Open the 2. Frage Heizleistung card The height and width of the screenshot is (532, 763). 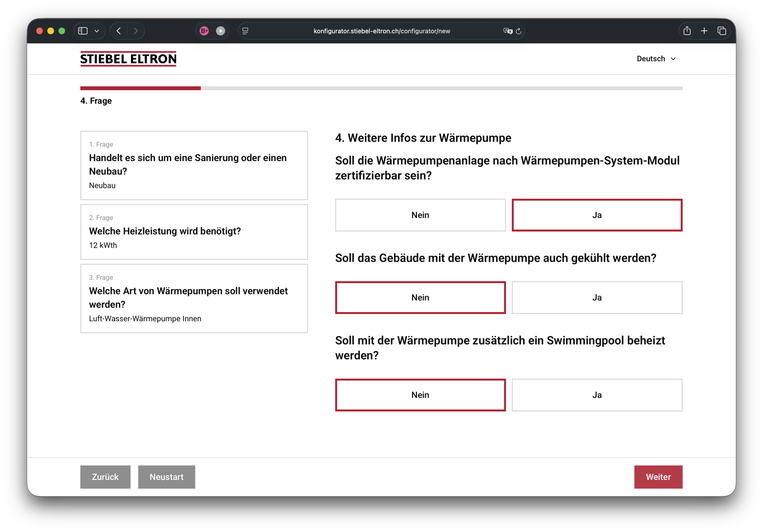(x=194, y=231)
